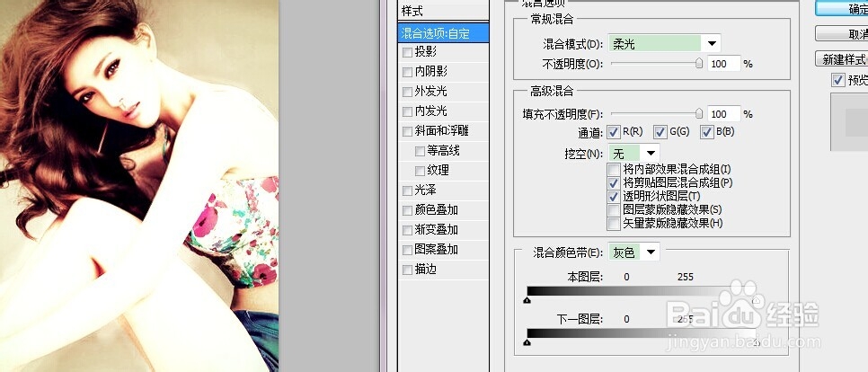Check 图层蒙版隐藏效果 checkbox
Image resolution: width=868 pixels, height=372 pixels.
[614, 209]
